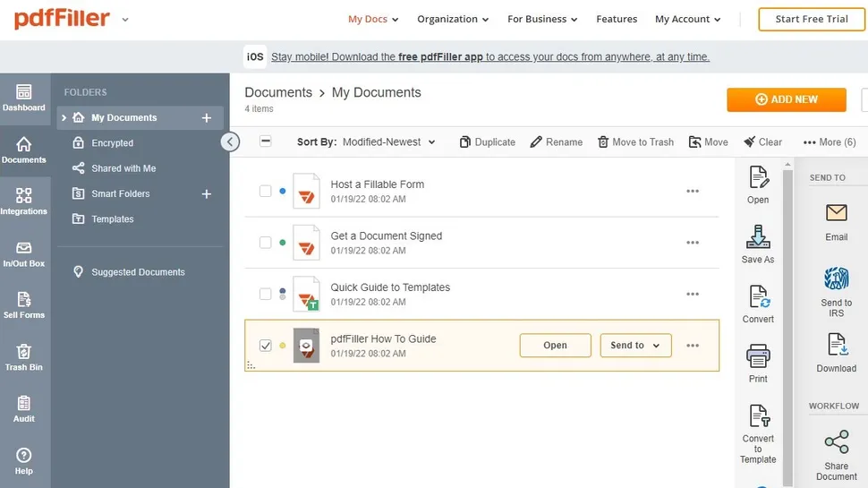Open the In/Out Box icon
The image size is (868, 488).
24,253
